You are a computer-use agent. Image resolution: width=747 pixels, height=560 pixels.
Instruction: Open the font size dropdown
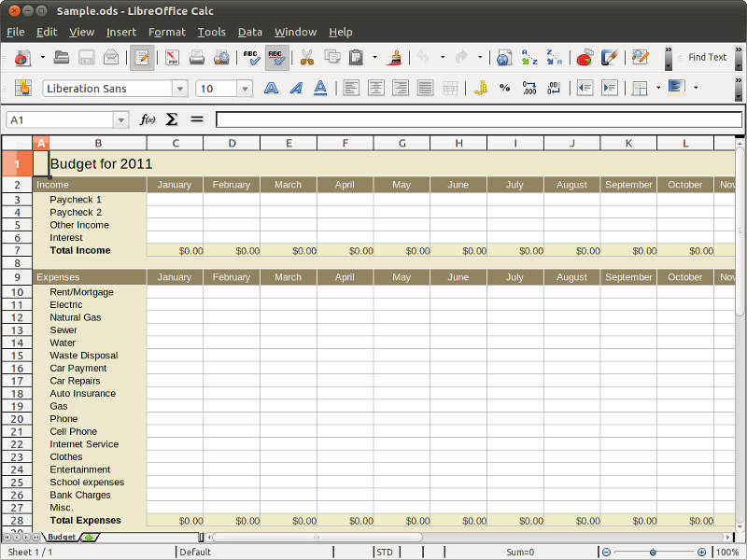pyautogui.click(x=245, y=89)
